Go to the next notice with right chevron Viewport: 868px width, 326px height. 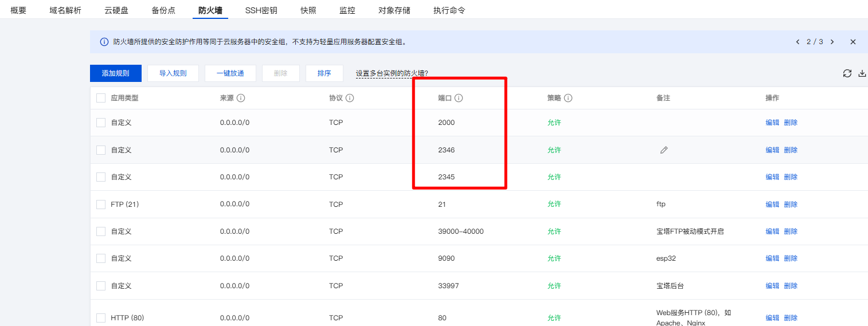pyautogui.click(x=832, y=42)
